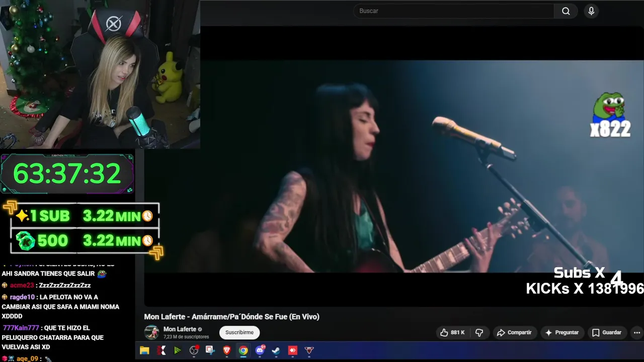
Task: Click the 1 SUB 3.22 MIN row
Action: [x=85, y=216]
